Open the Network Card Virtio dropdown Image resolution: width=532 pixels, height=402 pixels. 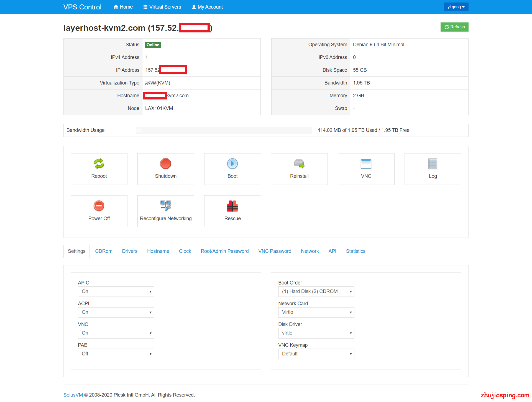(316, 312)
